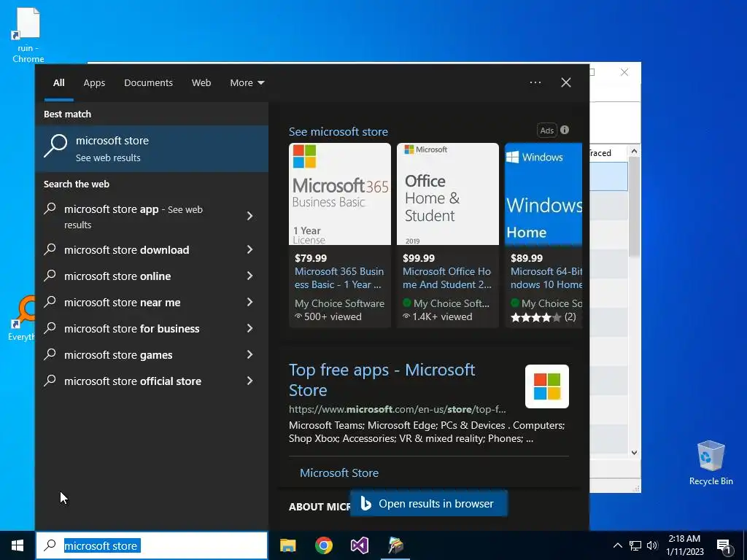Switch to the Apps tab
This screenshot has width=747, height=560.
pyautogui.click(x=94, y=83)
